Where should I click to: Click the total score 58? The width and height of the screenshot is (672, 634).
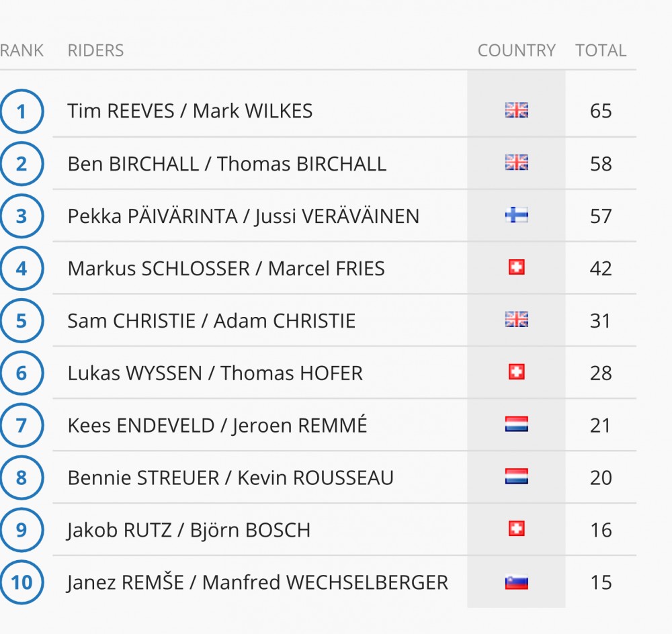pyautogui.click(x=601, y=164)
